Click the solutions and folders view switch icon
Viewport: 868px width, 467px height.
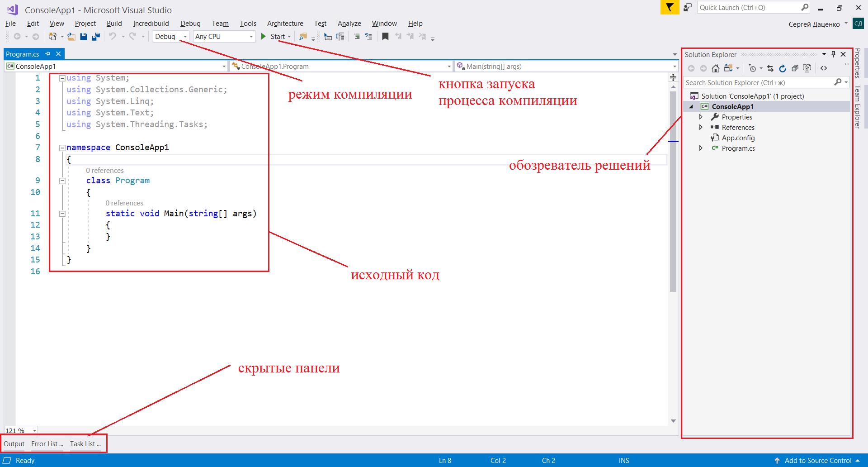pos(728,68)
